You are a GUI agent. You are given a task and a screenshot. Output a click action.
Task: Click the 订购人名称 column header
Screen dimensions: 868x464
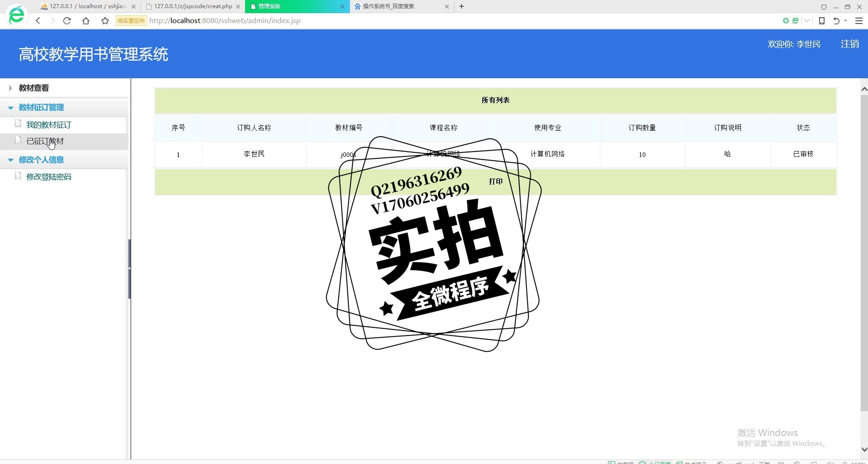[254, 128]
